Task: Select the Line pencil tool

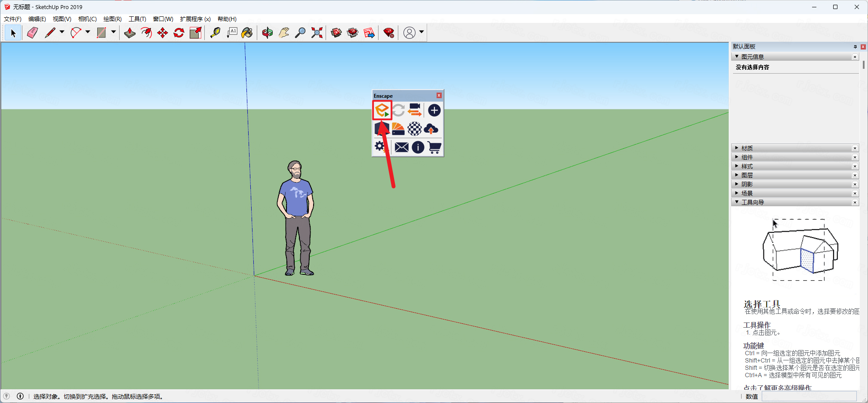Action: tap(50, 33)
